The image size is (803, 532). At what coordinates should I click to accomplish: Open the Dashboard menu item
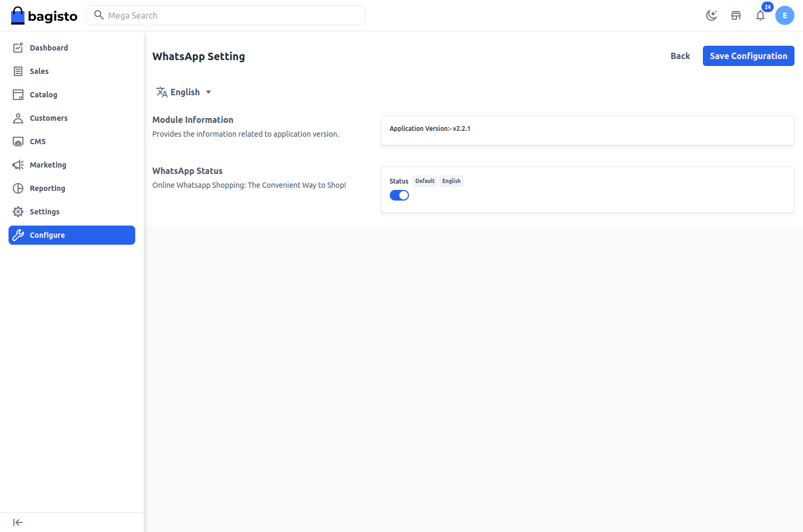click(72, 48)
